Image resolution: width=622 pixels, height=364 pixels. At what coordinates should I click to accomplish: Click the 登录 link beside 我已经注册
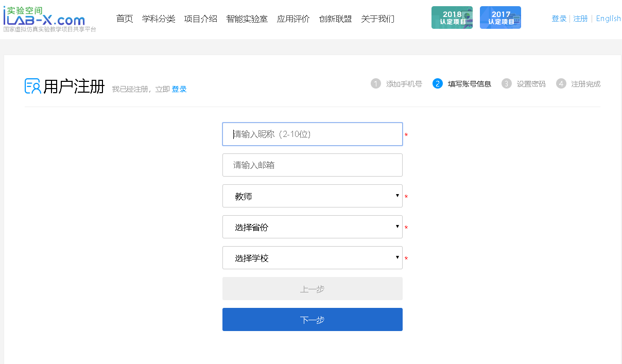click(179, 89)
